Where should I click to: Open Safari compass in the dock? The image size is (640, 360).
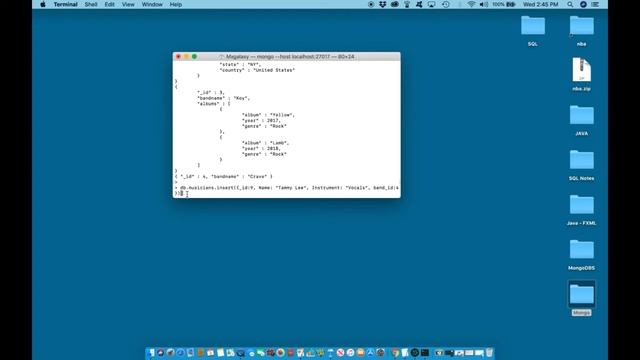pos(180,353)
